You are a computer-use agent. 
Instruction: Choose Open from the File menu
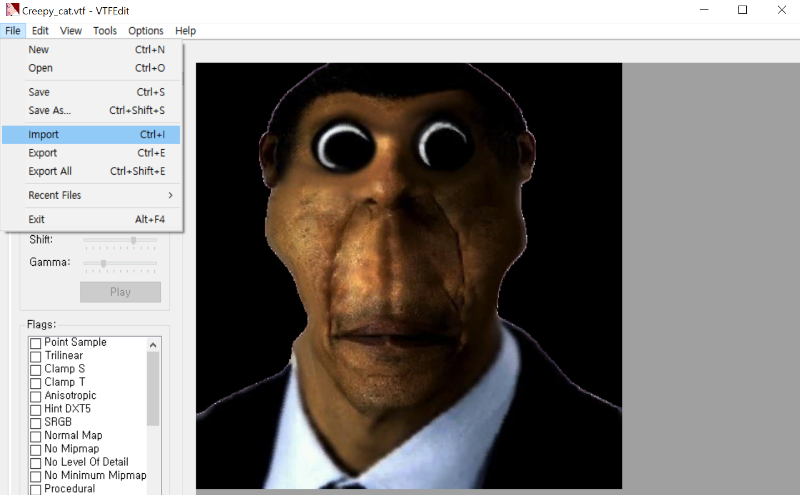(x=91, y=68)
